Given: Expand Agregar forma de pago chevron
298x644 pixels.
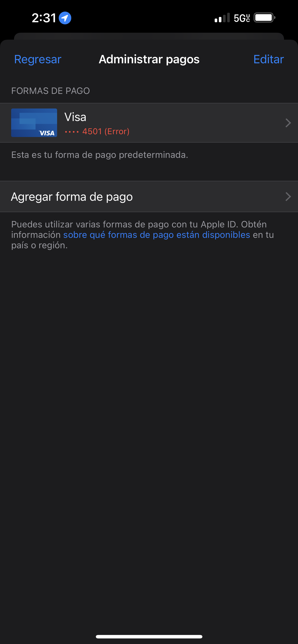Looking at the screenshot, I should 288,197.
